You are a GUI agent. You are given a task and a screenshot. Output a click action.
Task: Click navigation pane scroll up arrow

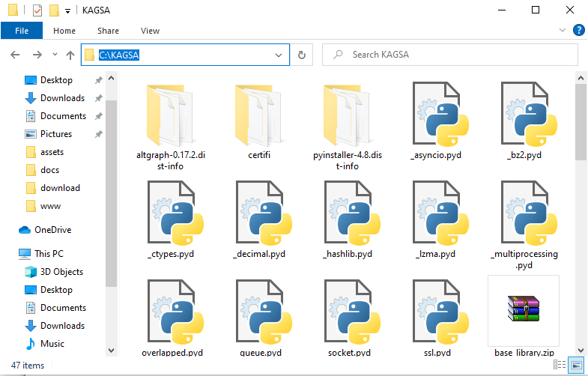pyautogui.click(x=111, y=79)
